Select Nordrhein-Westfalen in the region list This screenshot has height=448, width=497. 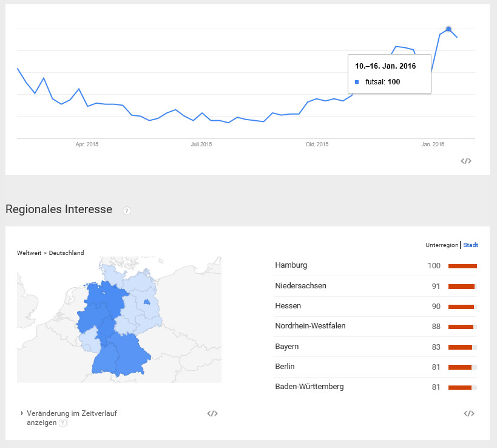click(310, 326)
